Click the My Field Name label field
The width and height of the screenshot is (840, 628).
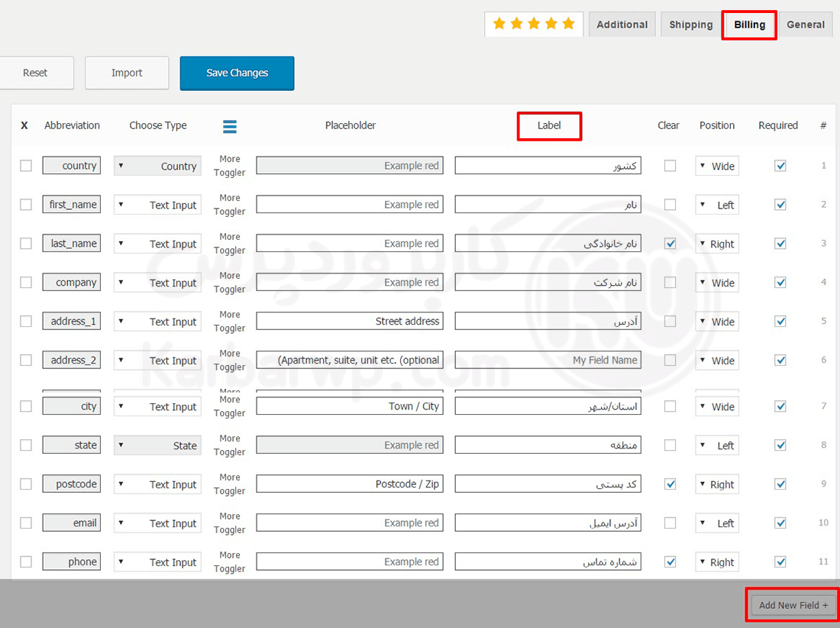pos(548,360)
